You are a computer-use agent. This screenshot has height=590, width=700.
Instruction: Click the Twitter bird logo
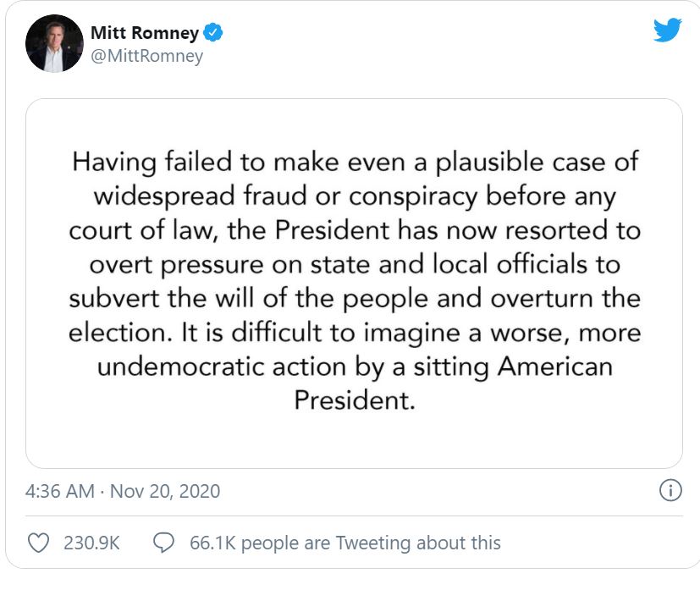tap(667, 30)
